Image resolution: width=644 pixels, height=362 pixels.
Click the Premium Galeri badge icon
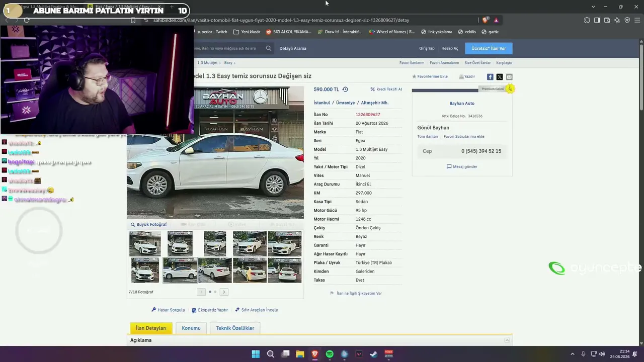[510, 88]
